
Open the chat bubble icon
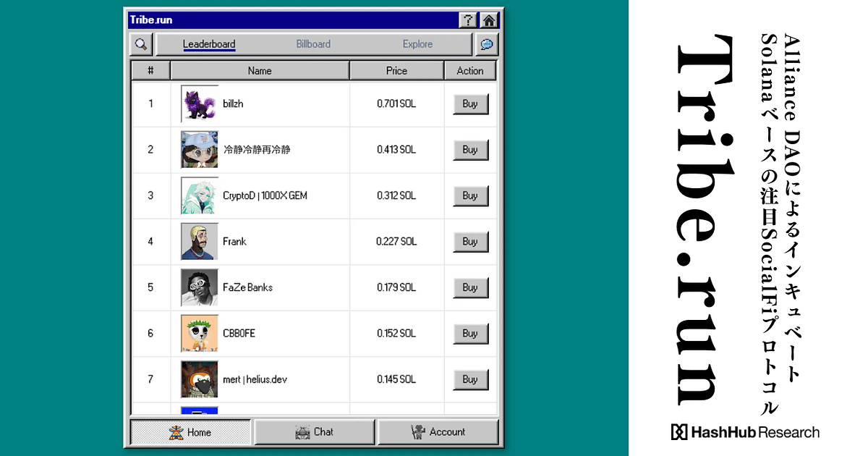point(487,44)
